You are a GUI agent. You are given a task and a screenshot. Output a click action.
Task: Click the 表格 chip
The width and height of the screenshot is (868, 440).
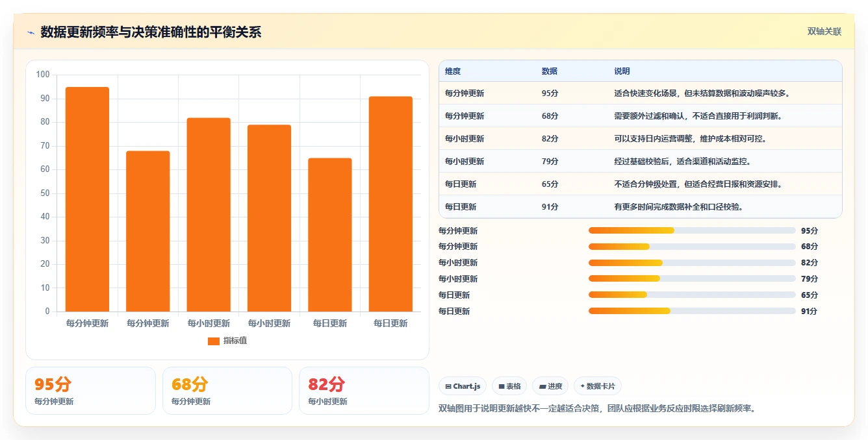(x=509, y=386)
